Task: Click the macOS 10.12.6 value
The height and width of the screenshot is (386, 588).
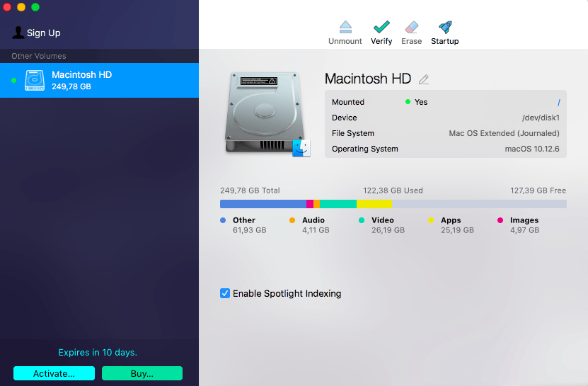Action: click(532, 149)
